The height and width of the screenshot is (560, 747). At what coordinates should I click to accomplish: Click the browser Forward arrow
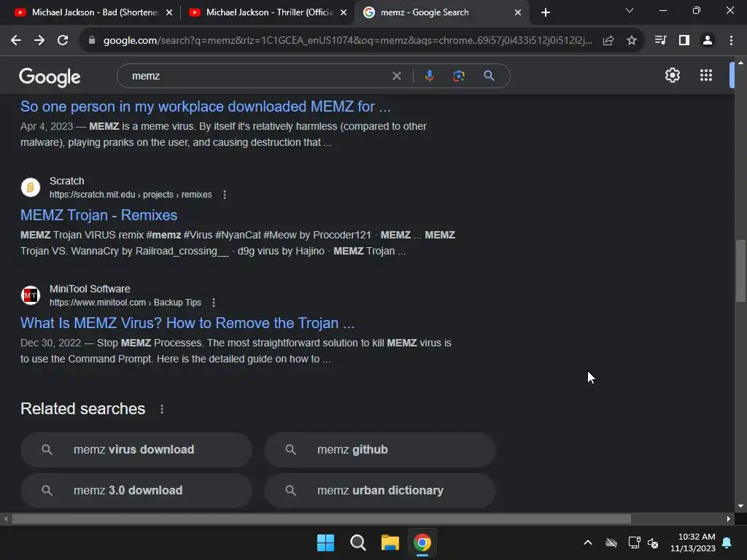[39, 41]
